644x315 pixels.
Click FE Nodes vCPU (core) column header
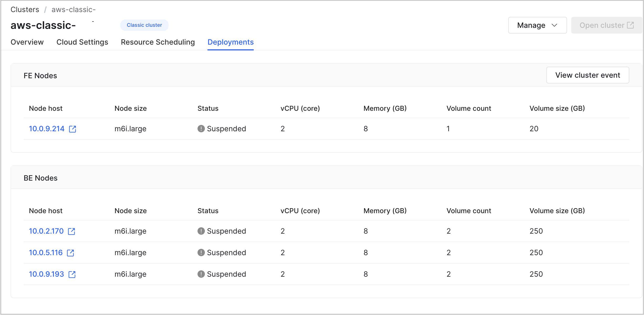[300, 108]
